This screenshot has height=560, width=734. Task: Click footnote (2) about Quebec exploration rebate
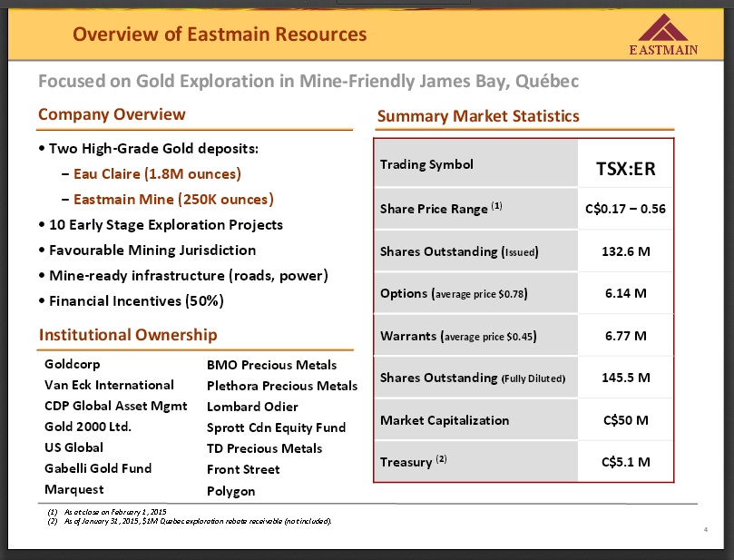pyautogui.click(x=190, y=521)
